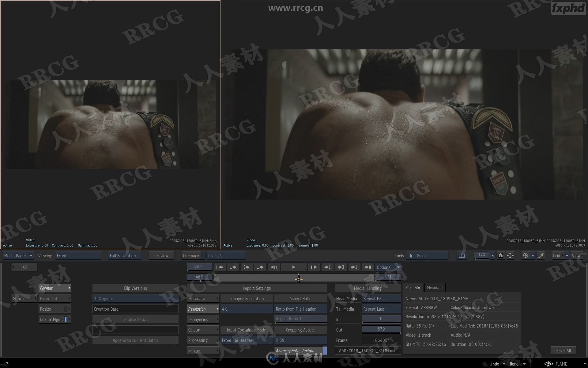Click the crosshair target icon
The height and width of the screenshot is (368, 588).
[526, 255]
